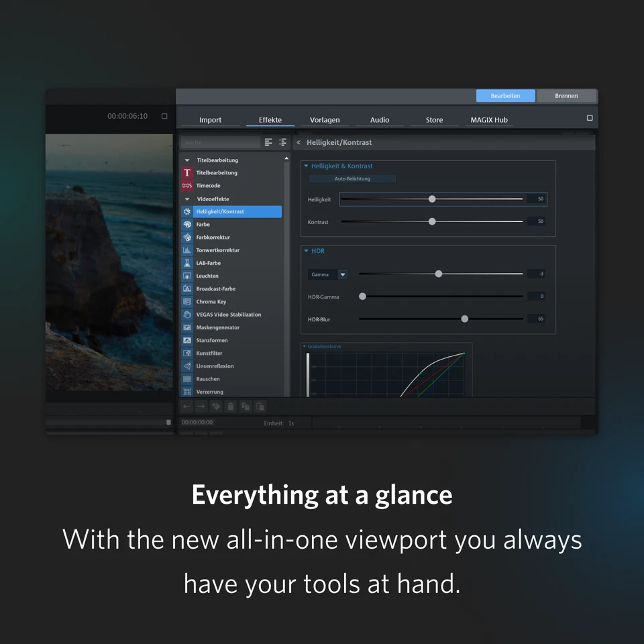The height and width of the screenshot is (644, 644).
Task: Click the Auto-Belichtung button
Action: [x=352, y=178]
